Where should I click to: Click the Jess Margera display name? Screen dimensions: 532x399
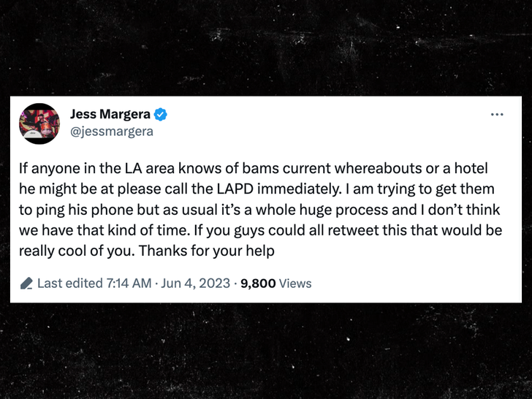click(x=110, y=114)
